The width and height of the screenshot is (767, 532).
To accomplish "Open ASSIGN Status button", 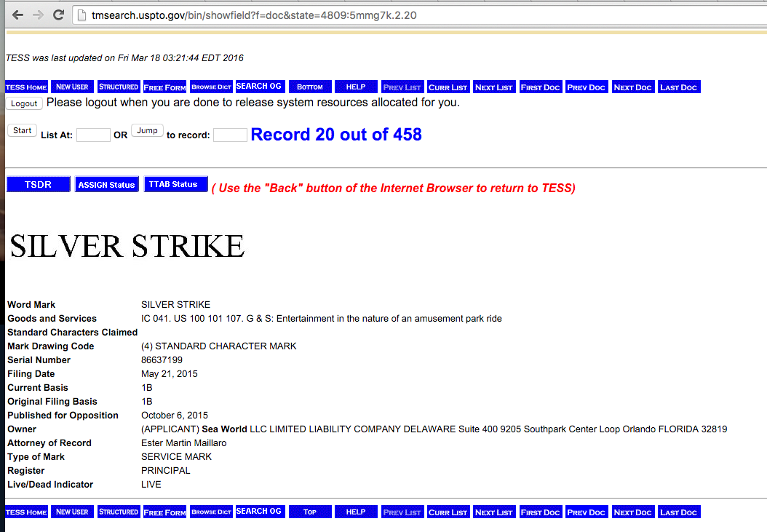I will [107, 185].
